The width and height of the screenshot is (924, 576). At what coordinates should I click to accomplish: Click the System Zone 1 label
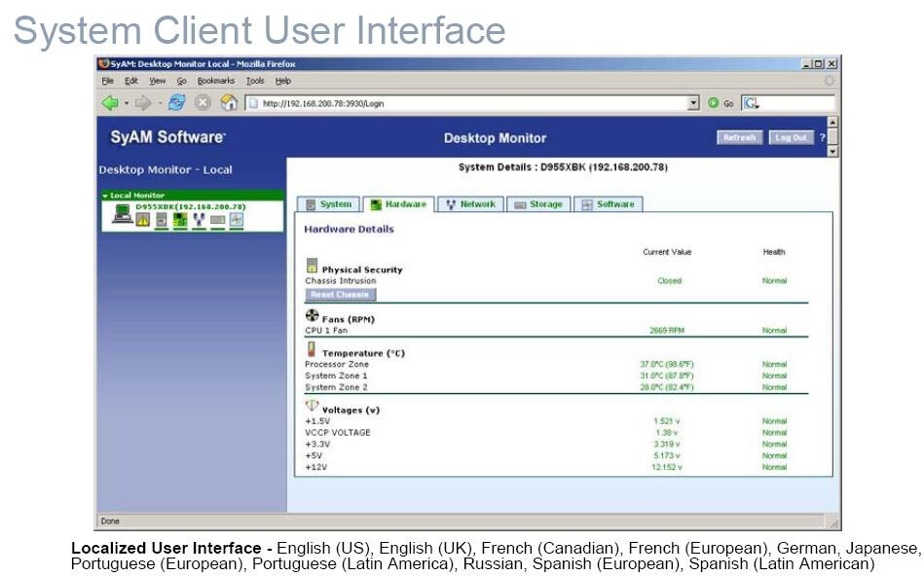click(336, 376)
